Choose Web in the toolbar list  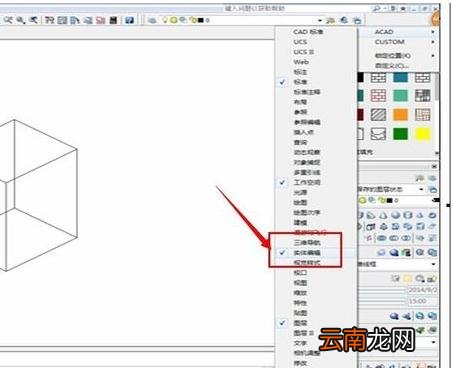315,62
